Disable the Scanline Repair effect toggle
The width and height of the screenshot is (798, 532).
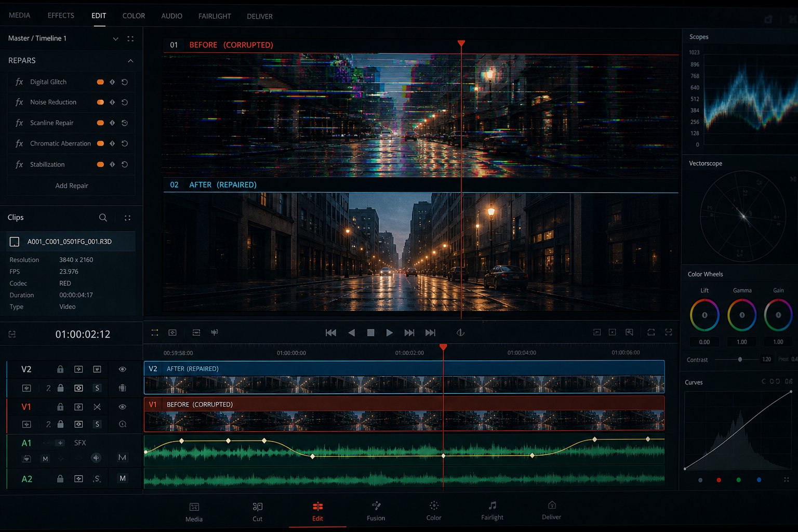click(x=100, y=123)
